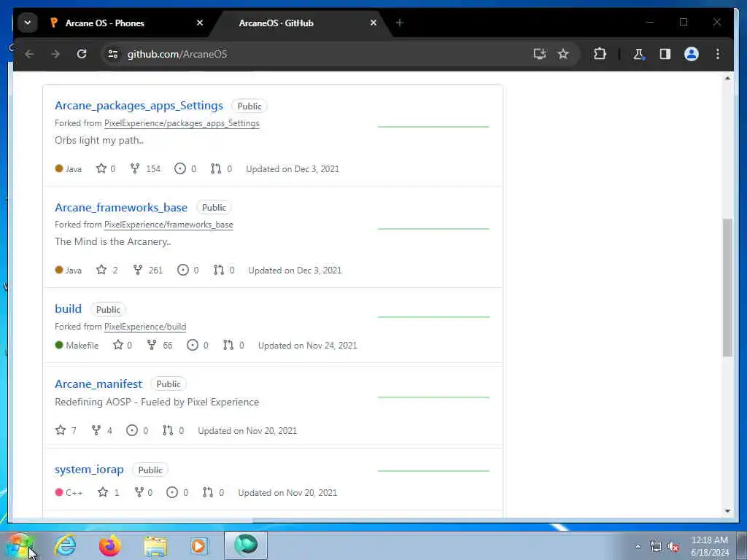The height and width of the screenshot is (560, 747).
Task: Click stars icon showing 7 for Arcane_manifest
Action: 61,430
